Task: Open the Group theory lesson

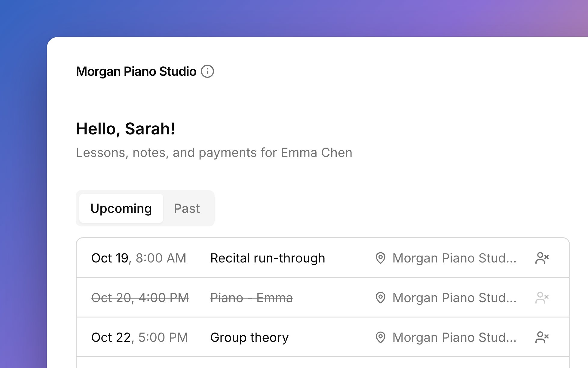Action: coord(249,337)
